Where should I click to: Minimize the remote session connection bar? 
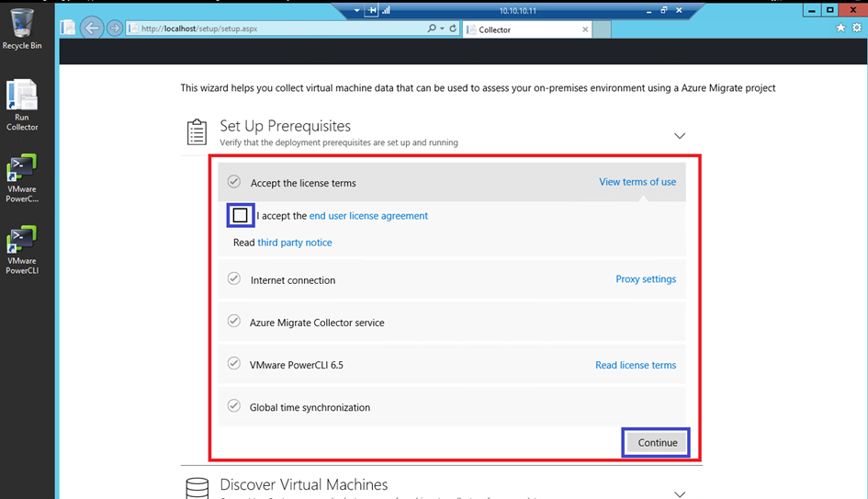click(x=648, y=10)
